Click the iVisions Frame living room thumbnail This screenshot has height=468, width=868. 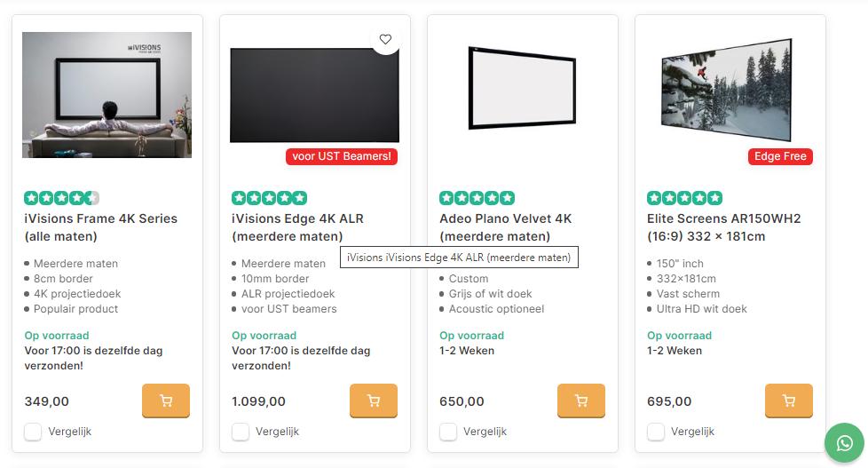tap(107, 95)
